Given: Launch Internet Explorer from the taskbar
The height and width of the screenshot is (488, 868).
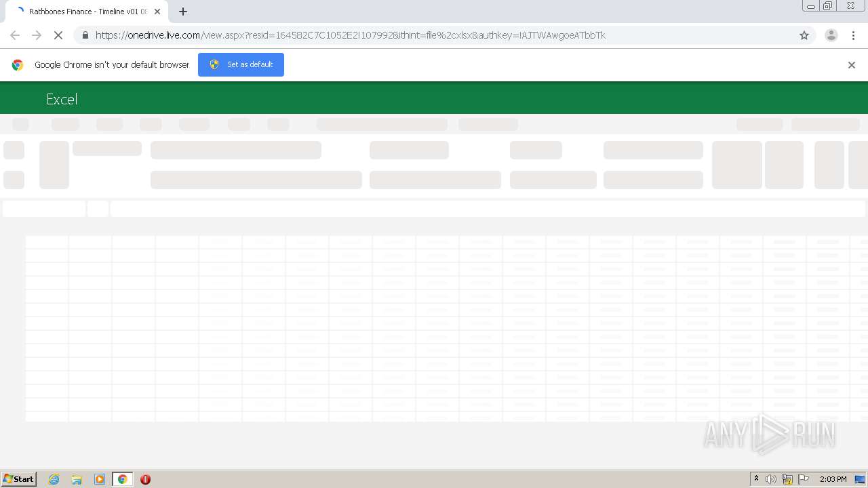Looking at the screenshot, I should point(54,479).
